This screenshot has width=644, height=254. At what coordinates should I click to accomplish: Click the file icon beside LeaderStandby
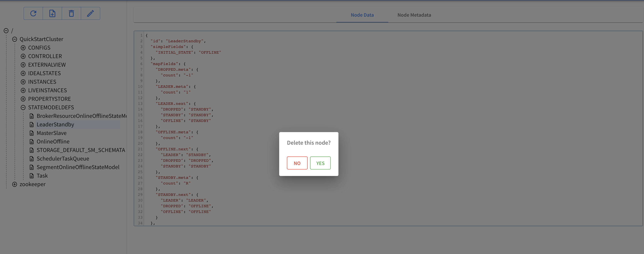[x=32, y=125]
